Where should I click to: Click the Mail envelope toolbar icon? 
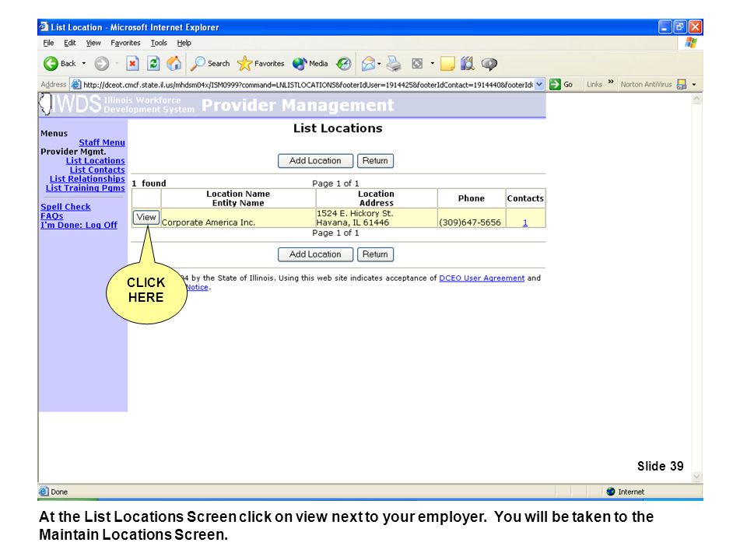pyautogui.click(x=368, y=63)
